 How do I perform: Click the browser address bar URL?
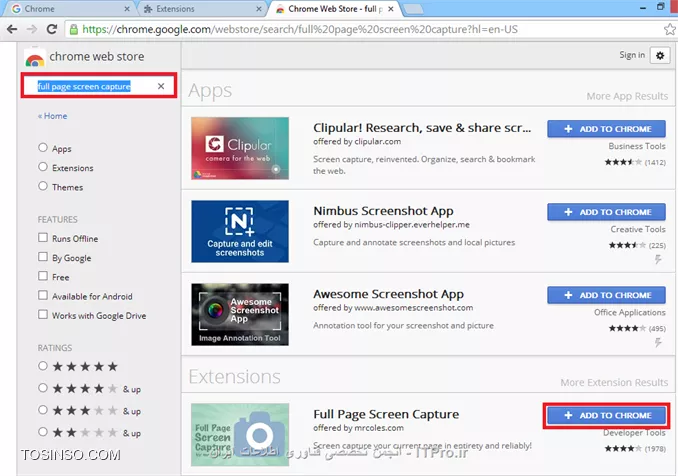coord(300,29)
